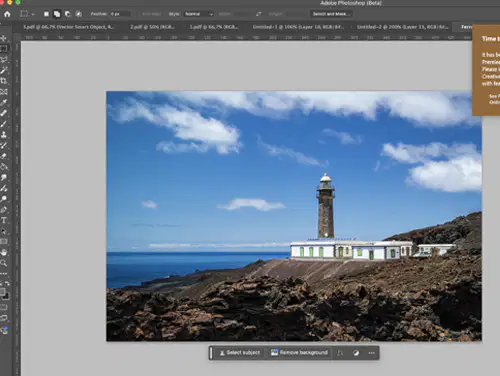
Task: Change the screen mode
Action: tap(4, 318)
